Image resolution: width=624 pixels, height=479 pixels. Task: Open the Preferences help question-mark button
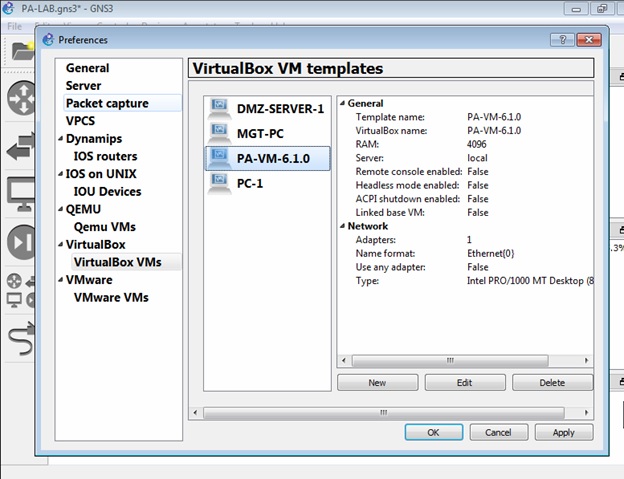tap(562, 40)
